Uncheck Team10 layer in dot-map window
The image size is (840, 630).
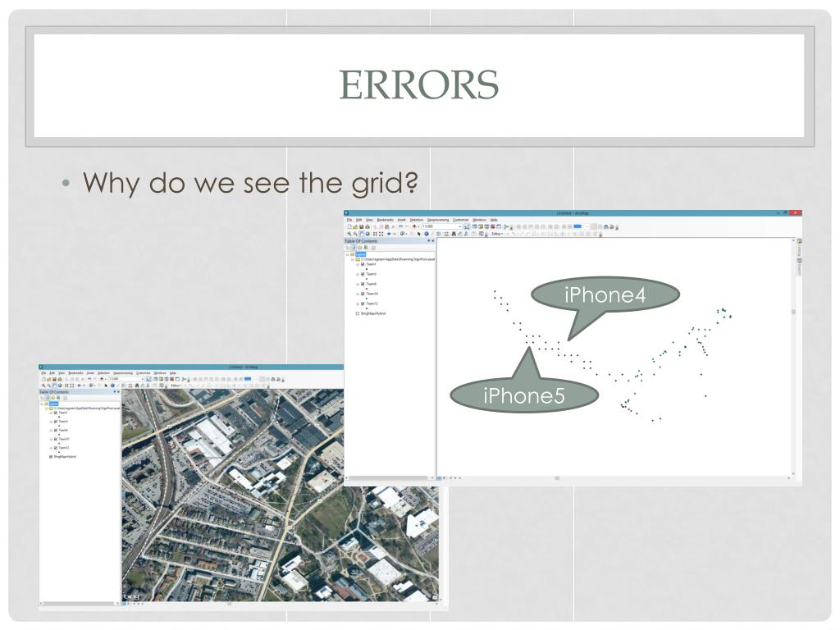point(363,294)
